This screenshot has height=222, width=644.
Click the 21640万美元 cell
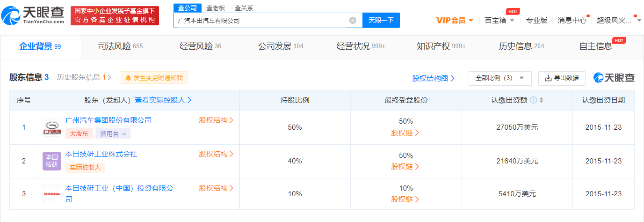(x=517, y=161)
